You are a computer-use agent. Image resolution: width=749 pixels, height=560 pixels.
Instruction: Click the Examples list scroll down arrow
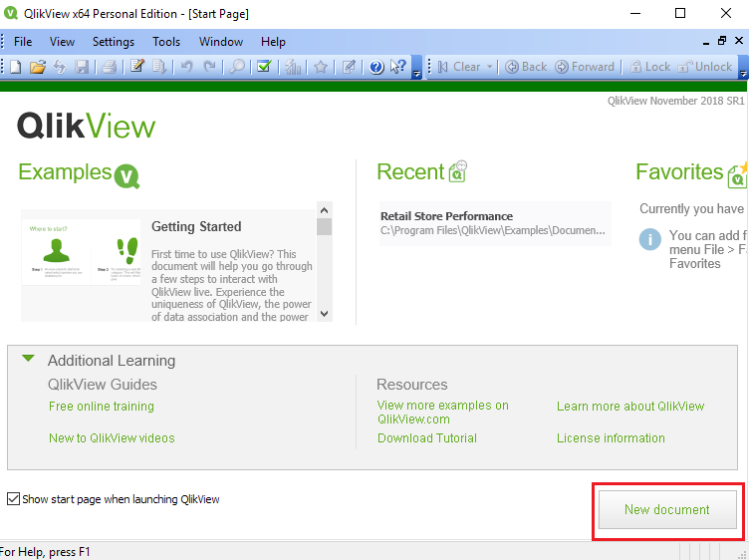pyautogui.click(x=324, y=314)
